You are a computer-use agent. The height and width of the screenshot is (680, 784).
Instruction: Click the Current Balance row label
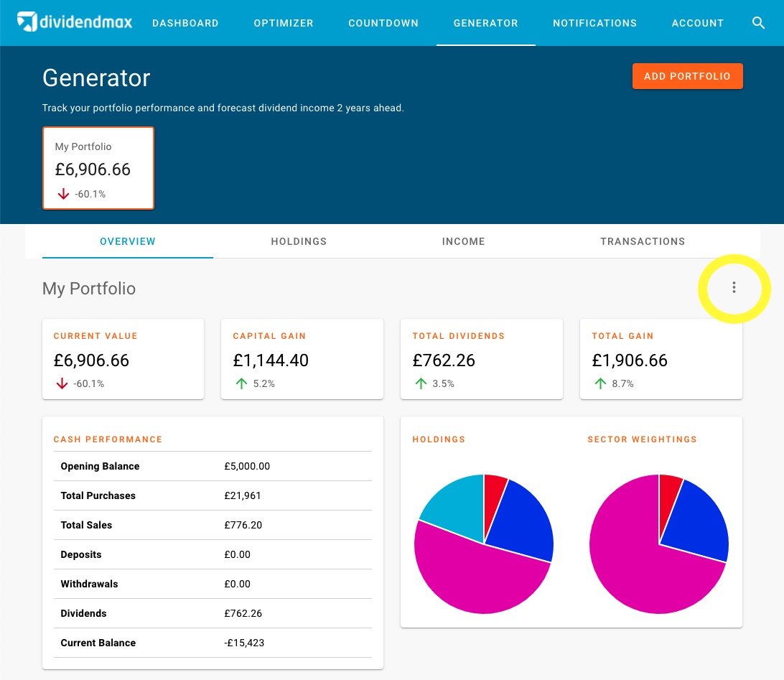98,643
